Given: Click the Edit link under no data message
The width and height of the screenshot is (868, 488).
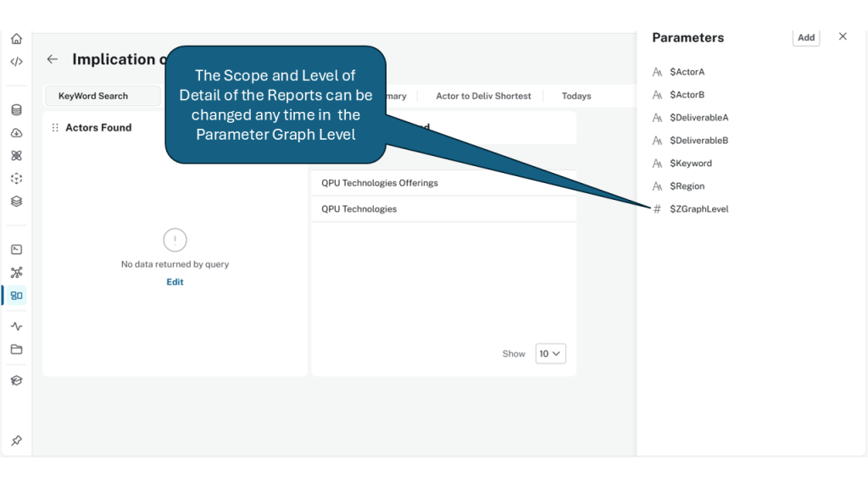Looking at the screenshot, I should click(x=175, y=282).
